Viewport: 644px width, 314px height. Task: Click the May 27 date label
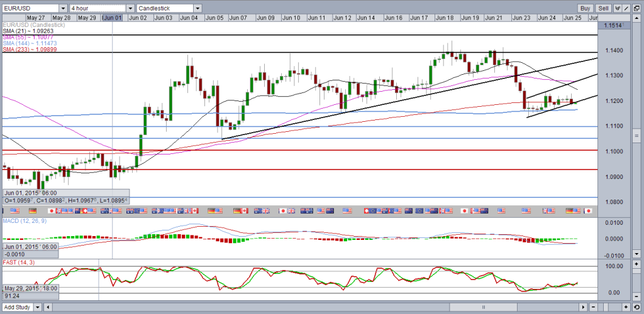point(36,18)
